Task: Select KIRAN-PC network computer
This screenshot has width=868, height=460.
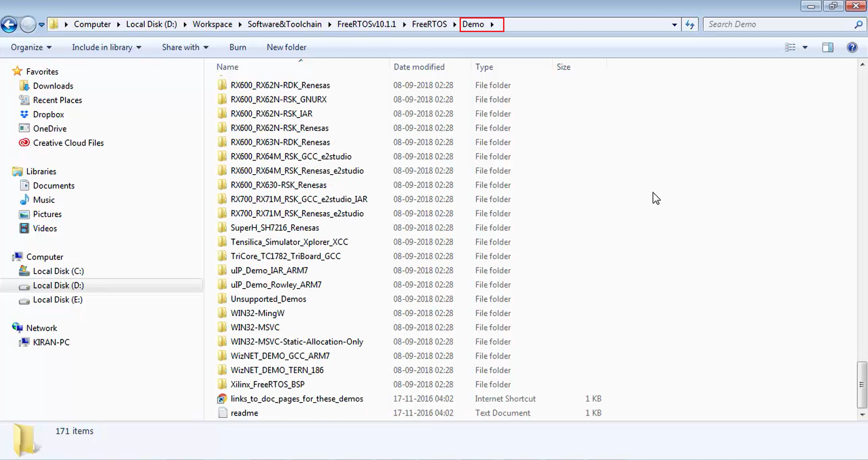Action: click(51, 342)
